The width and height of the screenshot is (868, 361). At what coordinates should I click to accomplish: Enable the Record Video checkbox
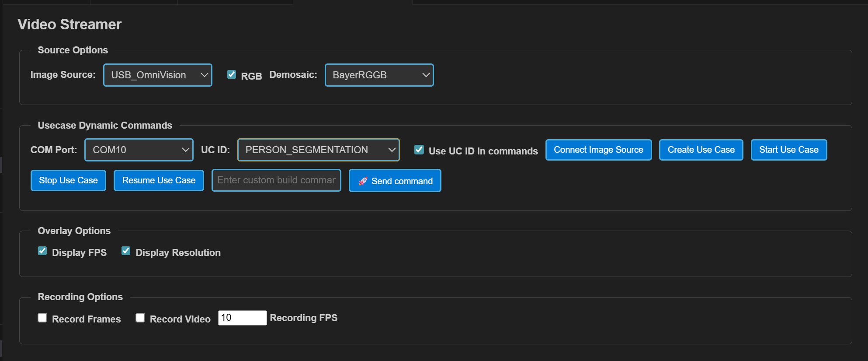pos(140,318)
